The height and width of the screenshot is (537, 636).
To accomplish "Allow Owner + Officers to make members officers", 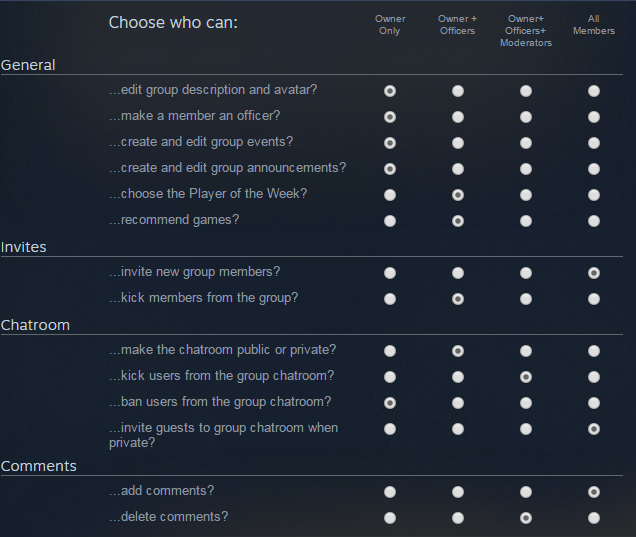I will 458,117.
